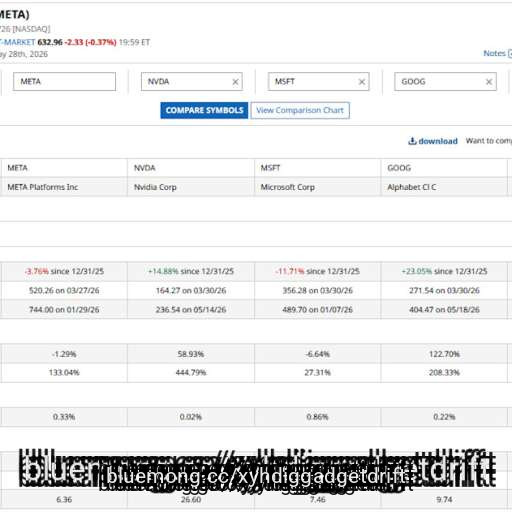The image size is (512, 512).
Task: Select the META column header
Action: coord(17,168)
